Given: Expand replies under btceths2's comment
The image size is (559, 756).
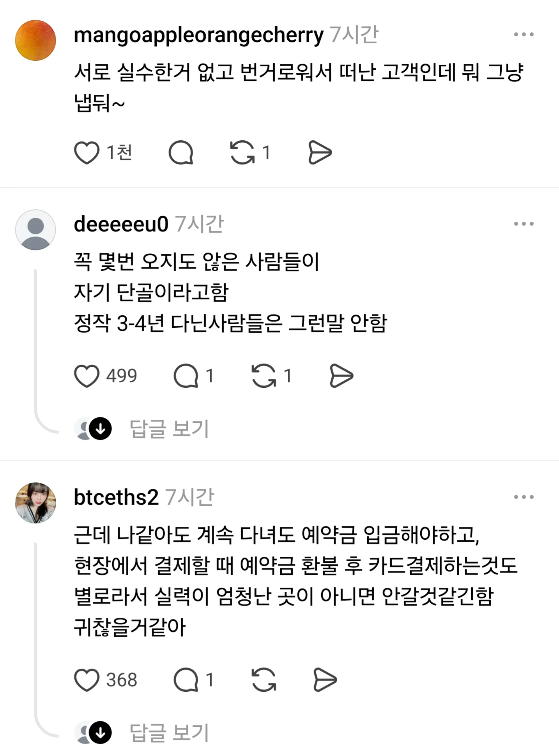Looking at the screenshot, I should tap(169, 733).
